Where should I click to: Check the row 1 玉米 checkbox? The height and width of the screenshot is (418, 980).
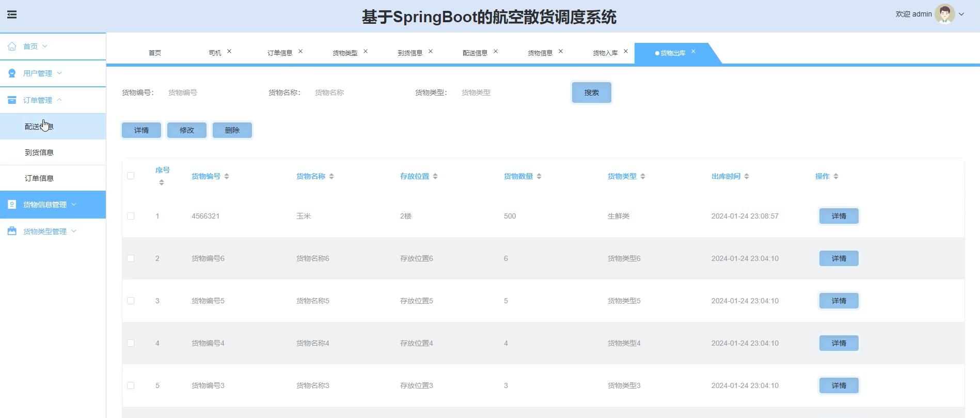coord(131,216)
